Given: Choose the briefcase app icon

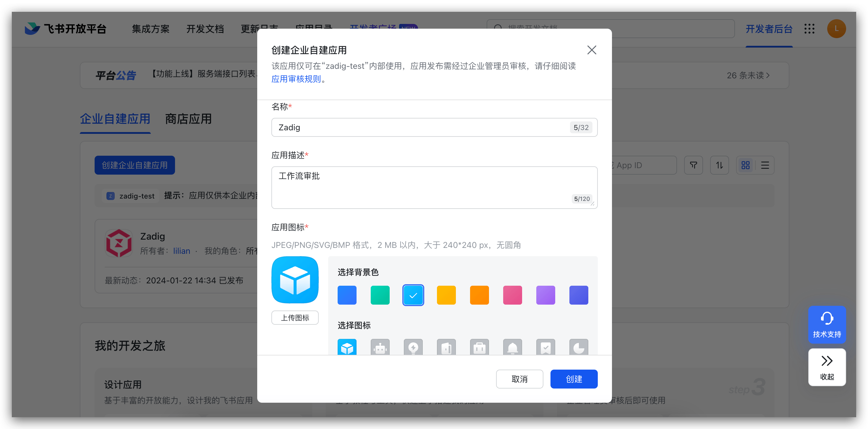Looking at the screenshot, I should click(479, 347).
